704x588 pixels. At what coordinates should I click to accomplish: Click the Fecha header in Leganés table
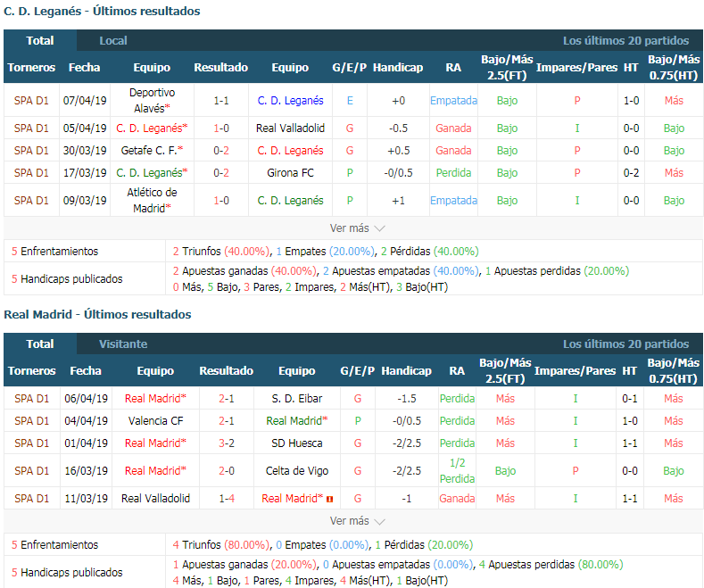point(85,68)
